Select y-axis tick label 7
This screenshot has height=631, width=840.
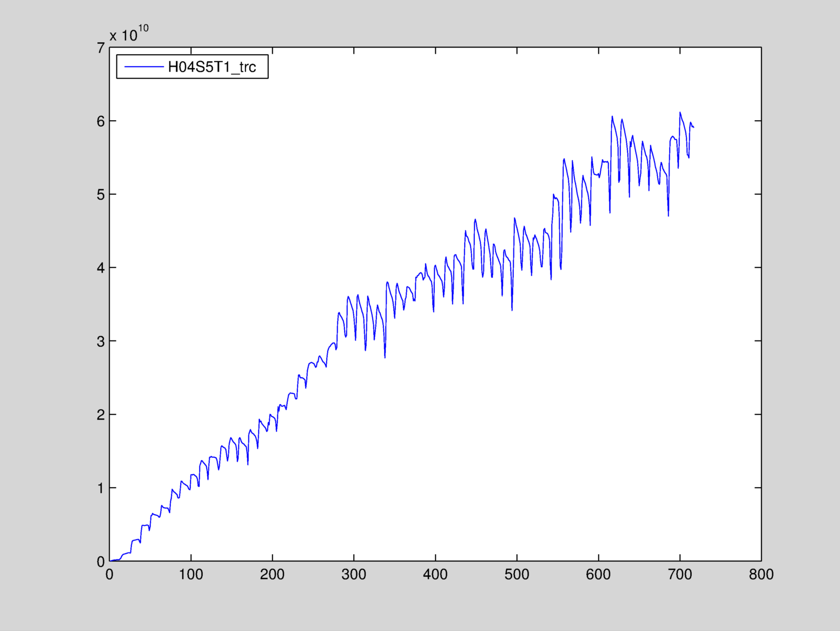coord(101,48)
